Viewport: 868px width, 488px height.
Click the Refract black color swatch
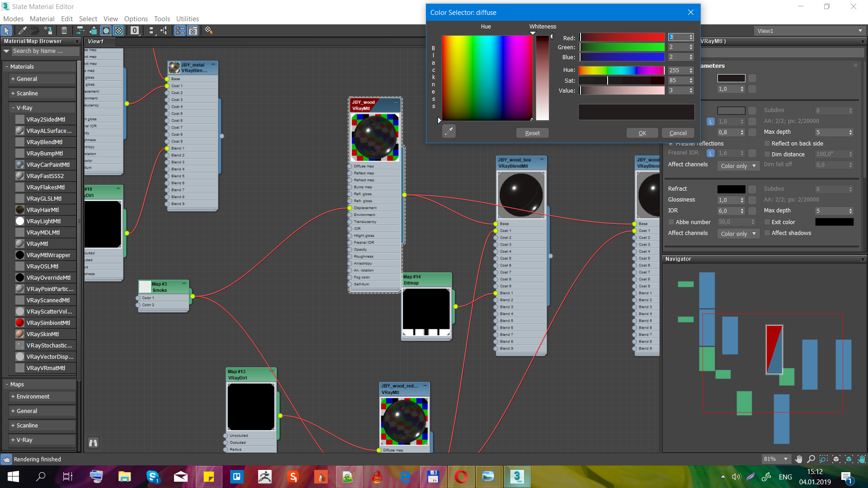click(x=731, y=189)
